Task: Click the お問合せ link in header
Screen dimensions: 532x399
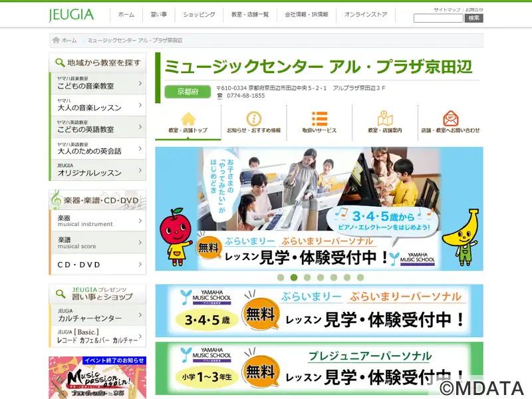Action: [474, 10]
